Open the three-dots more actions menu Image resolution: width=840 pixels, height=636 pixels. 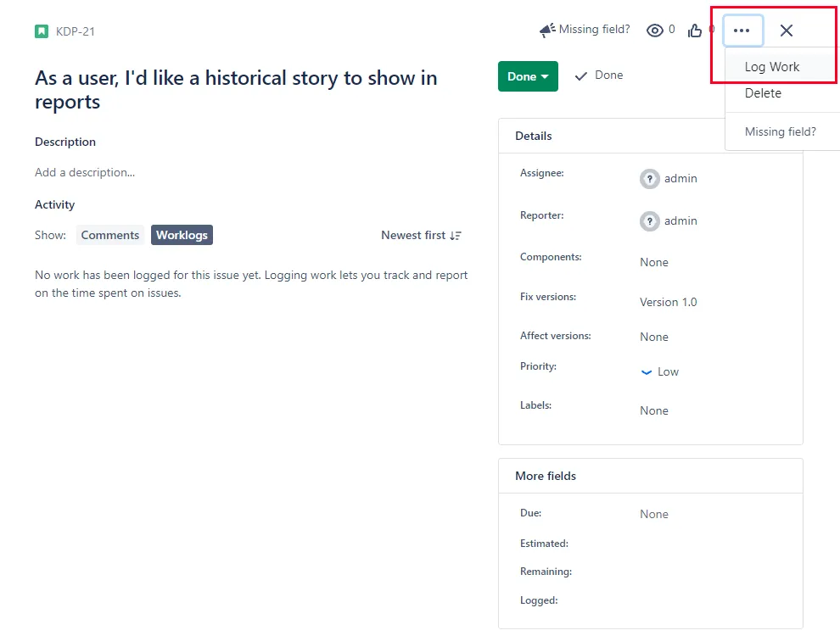(x=742, y=31)
